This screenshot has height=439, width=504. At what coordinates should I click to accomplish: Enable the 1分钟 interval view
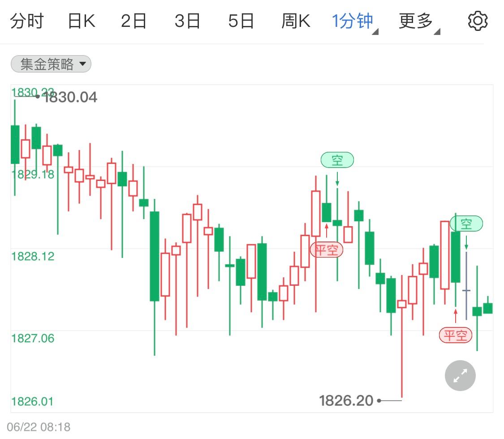tap(351, 20)
